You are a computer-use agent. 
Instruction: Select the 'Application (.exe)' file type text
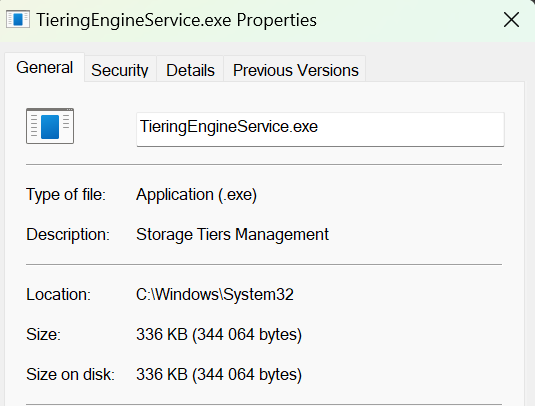coord(196,195)
